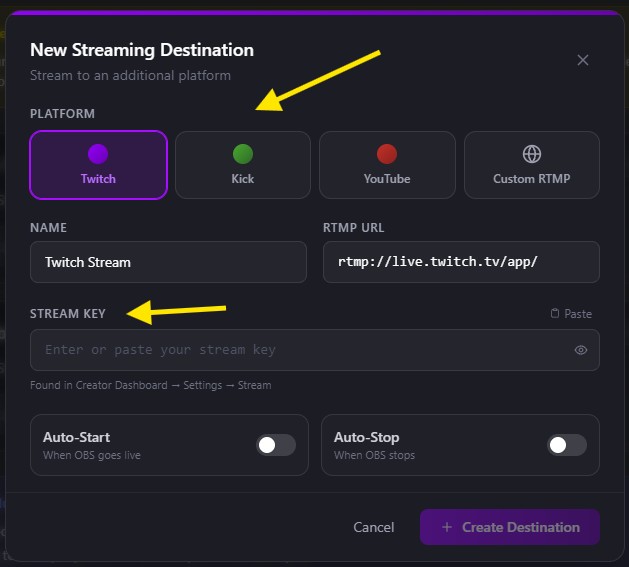Click the RTMP URL input field
This screenshot has width=629, height=567.
pyautogui.click(x=461, y=262)
